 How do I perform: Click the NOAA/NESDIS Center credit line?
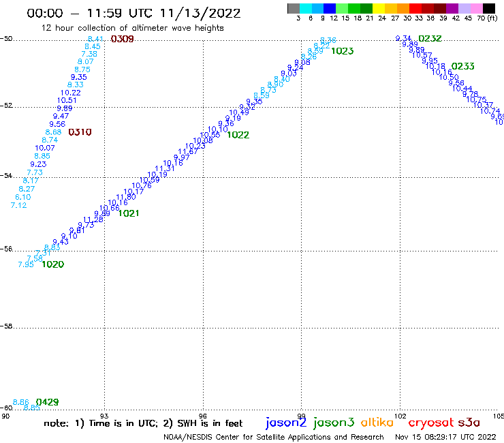point(274,437)
